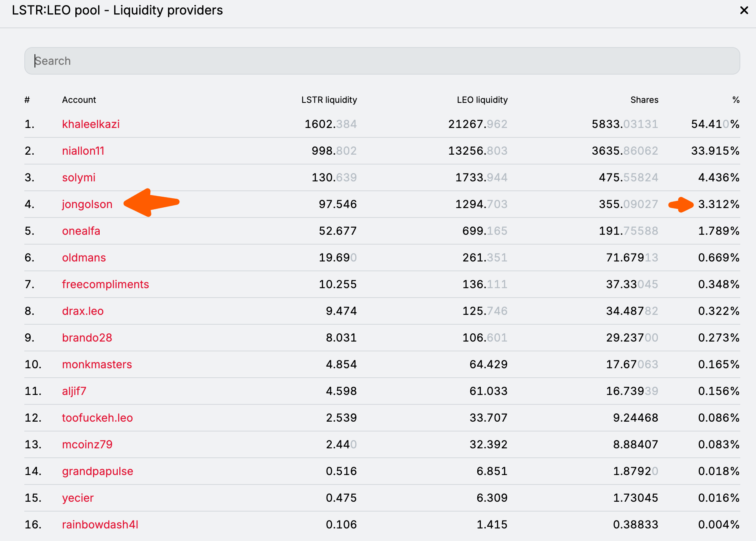This screenshot has width=756, height=541.
Task: Open drax.leo account link
Action: point(83,311)
